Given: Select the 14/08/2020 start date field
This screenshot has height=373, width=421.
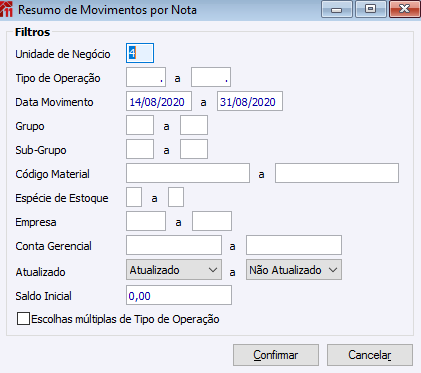Looking at the screenshot, I should pyautogui.click(x=159, y=101).
